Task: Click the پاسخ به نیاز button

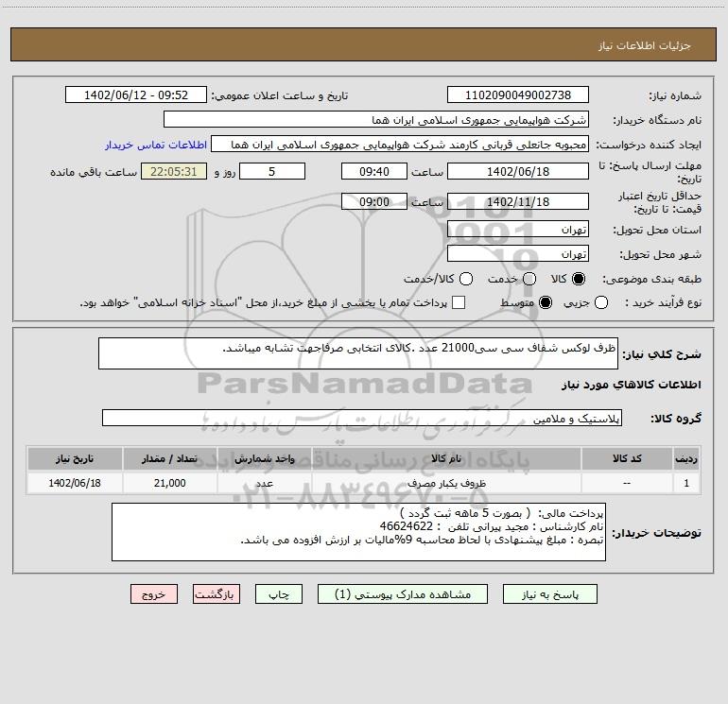Action: pyautogui.click(x=549, y=594)
